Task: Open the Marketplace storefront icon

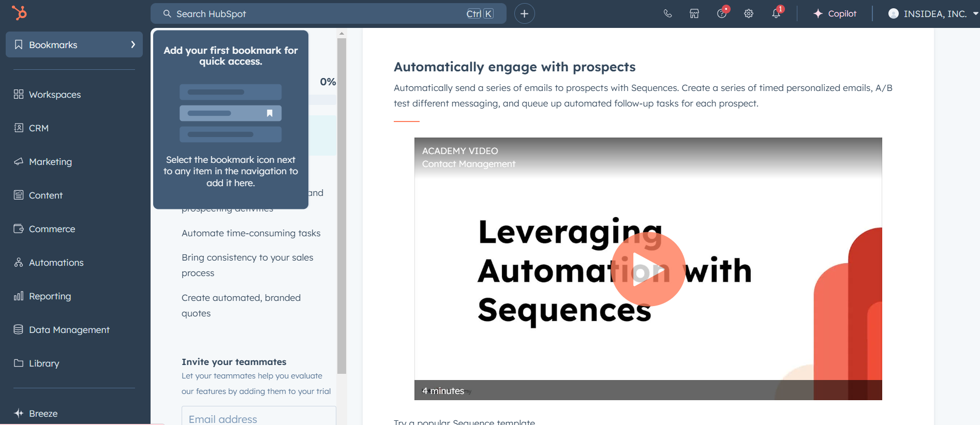Action: click(x=694, y=13)
